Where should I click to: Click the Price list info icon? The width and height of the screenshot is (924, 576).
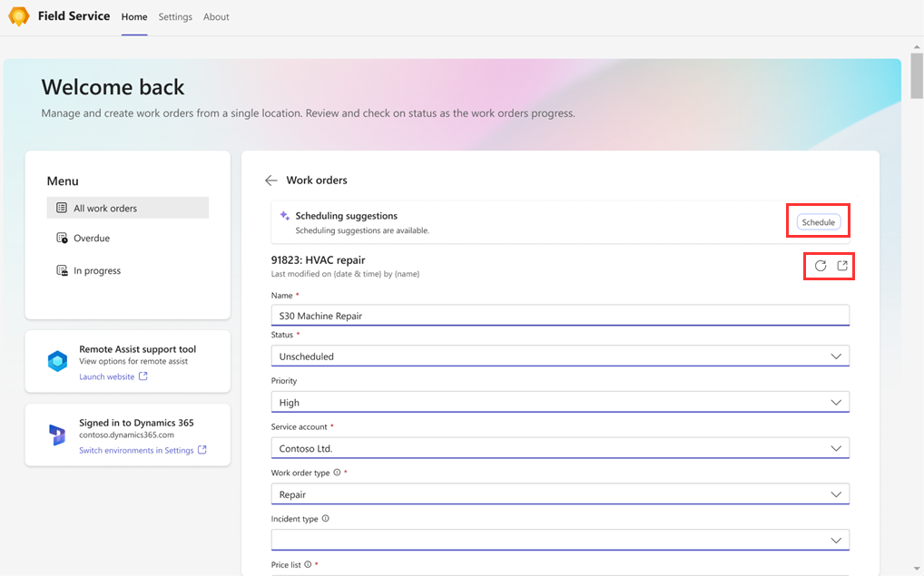point(308,564)
